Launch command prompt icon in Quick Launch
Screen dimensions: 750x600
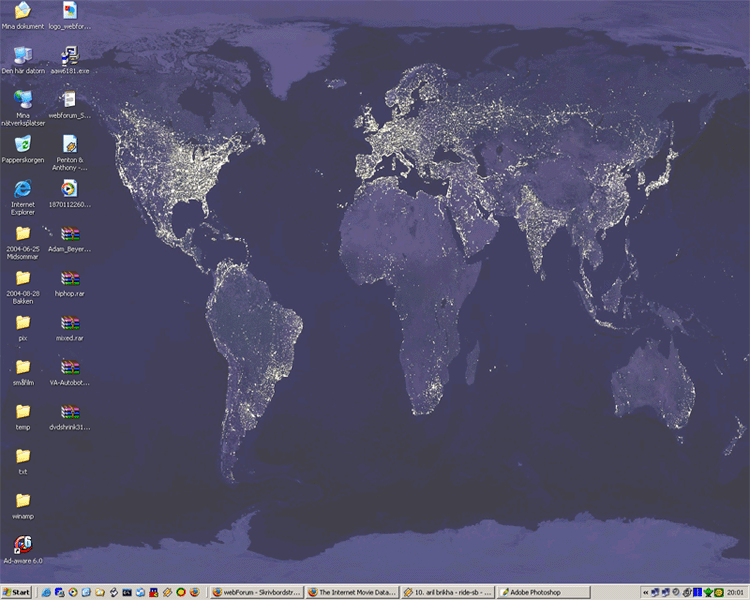127,592
